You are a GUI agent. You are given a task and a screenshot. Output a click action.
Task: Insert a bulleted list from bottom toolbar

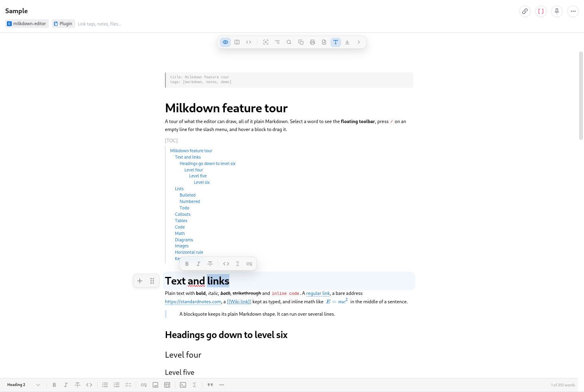105,385
